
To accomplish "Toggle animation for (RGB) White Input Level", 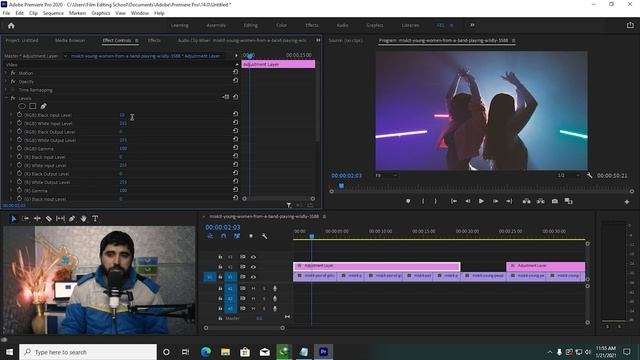I will tap(19, 123).
